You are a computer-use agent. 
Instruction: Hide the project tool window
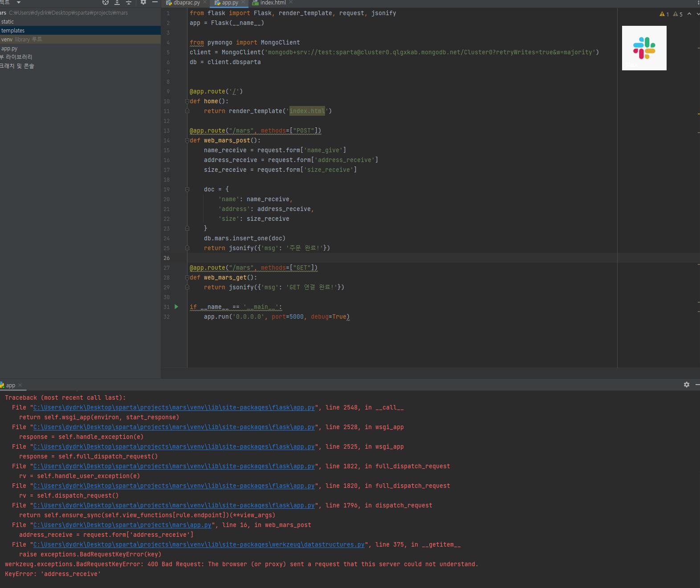(155, 3)
